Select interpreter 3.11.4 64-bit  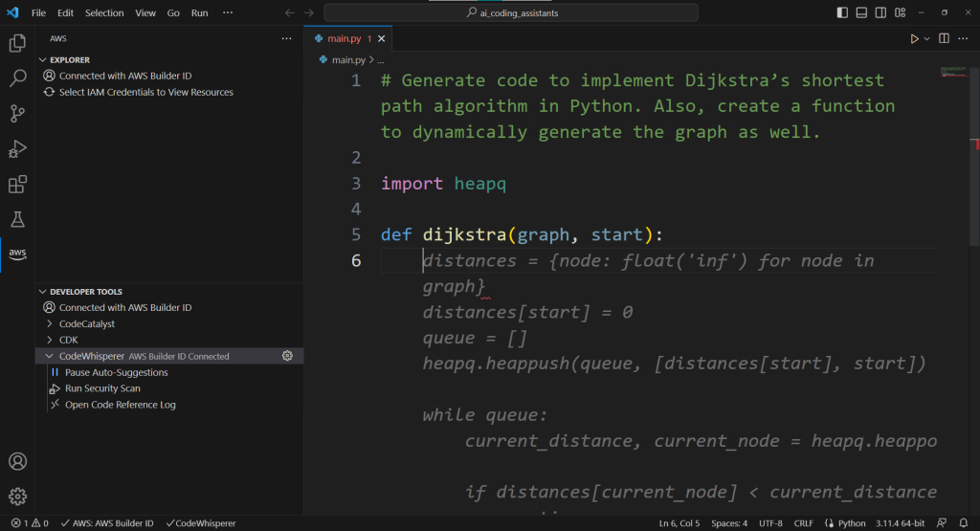pyautogui.click(x=900, y=523)
